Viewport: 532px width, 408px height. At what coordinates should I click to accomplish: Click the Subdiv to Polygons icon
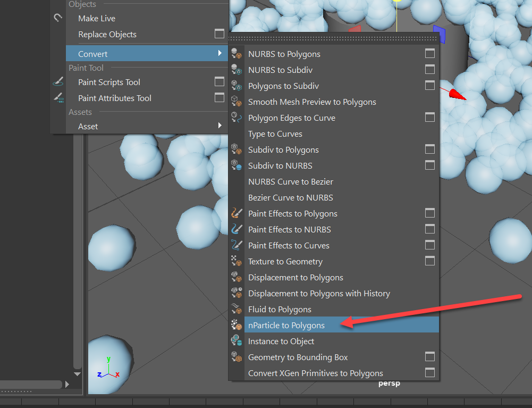click(x=237, y=149)
